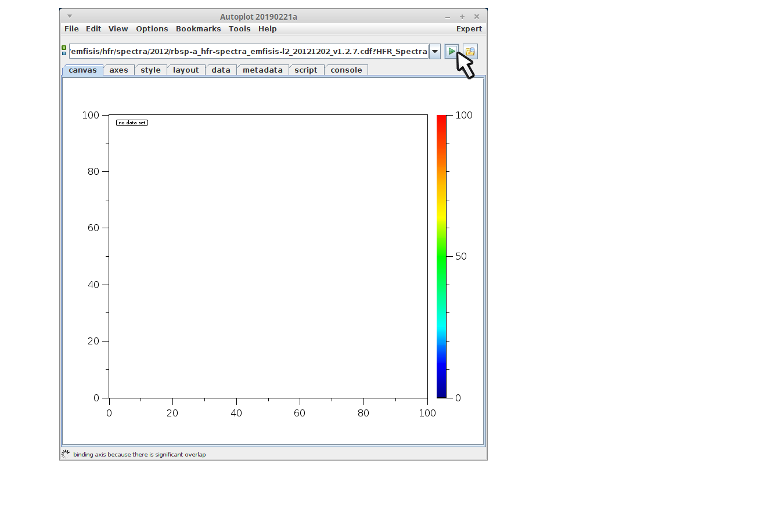The width and height of the screenshot is (781, 532).
Task: Select the metadata tab
Action: 262,70
